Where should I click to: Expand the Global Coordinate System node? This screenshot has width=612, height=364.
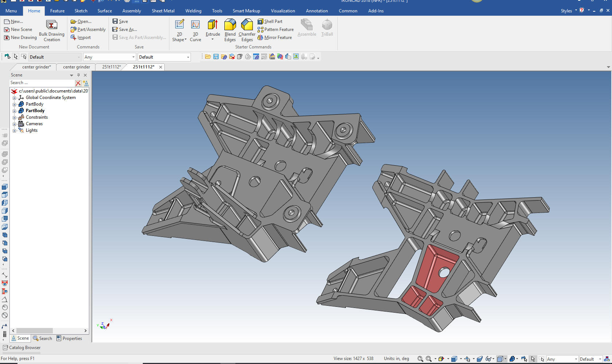click(15, 98)
